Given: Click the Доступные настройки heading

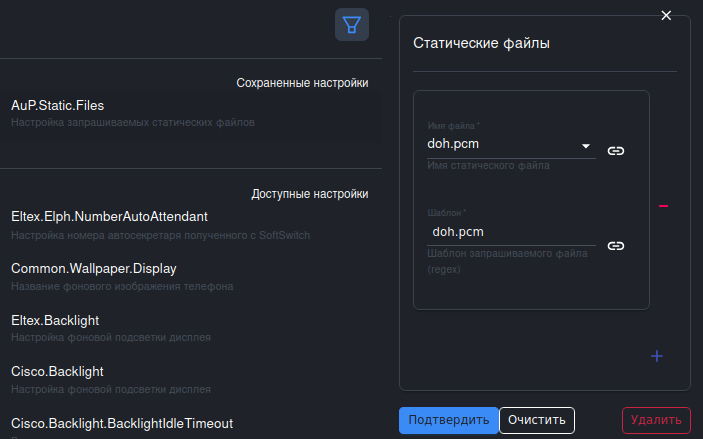Looking at the screenshot, I should tap(309, 194).
